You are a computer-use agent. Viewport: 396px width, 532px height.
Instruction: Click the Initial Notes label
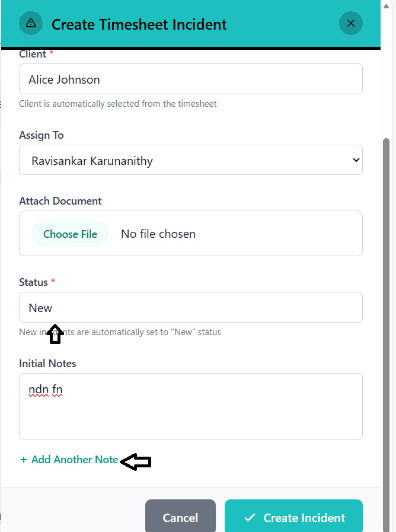point(47,364)
